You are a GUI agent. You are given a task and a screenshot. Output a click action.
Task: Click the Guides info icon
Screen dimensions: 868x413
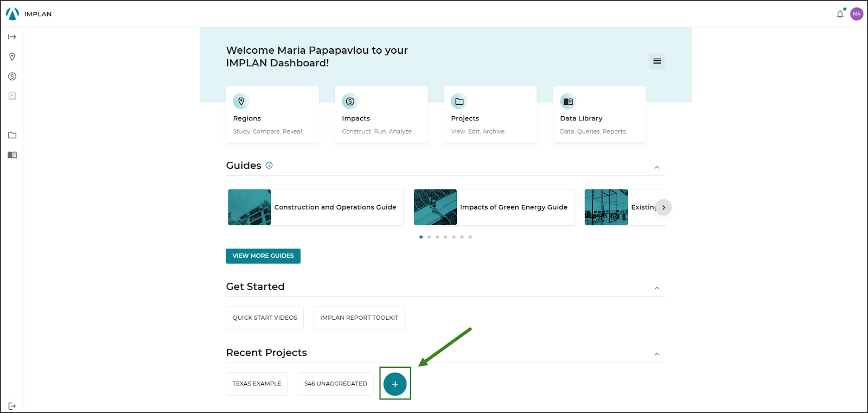269,166
